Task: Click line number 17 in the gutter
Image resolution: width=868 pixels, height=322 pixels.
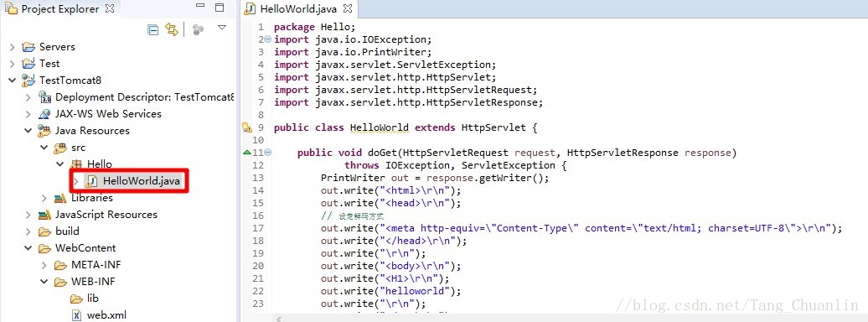Action: [258, 228]
